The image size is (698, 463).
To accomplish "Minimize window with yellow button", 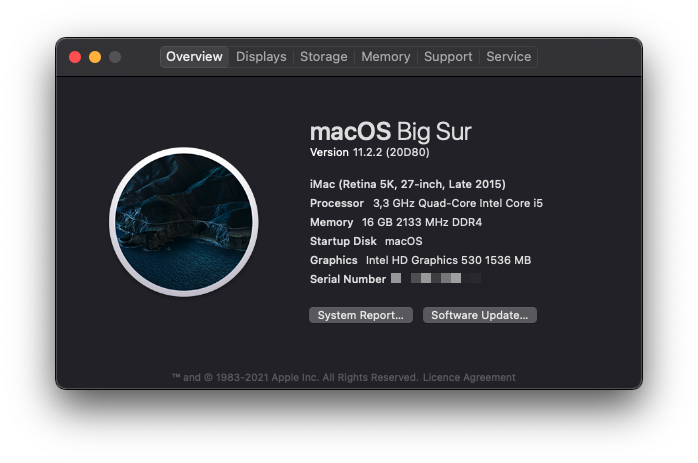I will (x=95, y=57).
